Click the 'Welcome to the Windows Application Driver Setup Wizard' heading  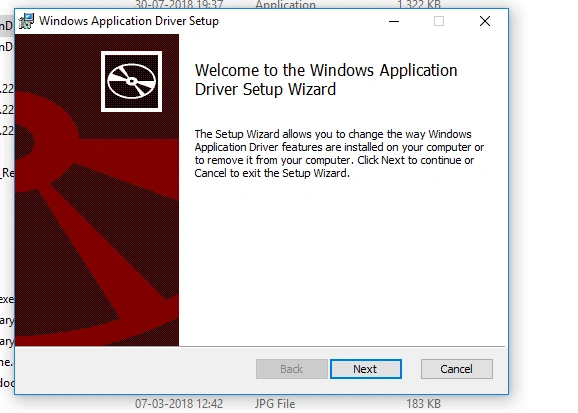click(x=326, y=80)
